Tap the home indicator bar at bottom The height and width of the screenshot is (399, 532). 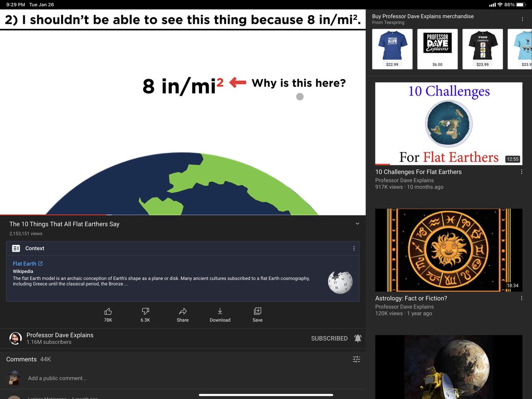coord(266,395)
